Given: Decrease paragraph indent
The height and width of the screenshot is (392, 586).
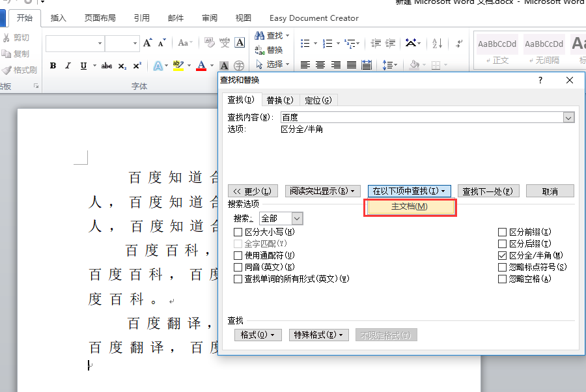Looking at the screenshot, I should [x=375, y=44].
